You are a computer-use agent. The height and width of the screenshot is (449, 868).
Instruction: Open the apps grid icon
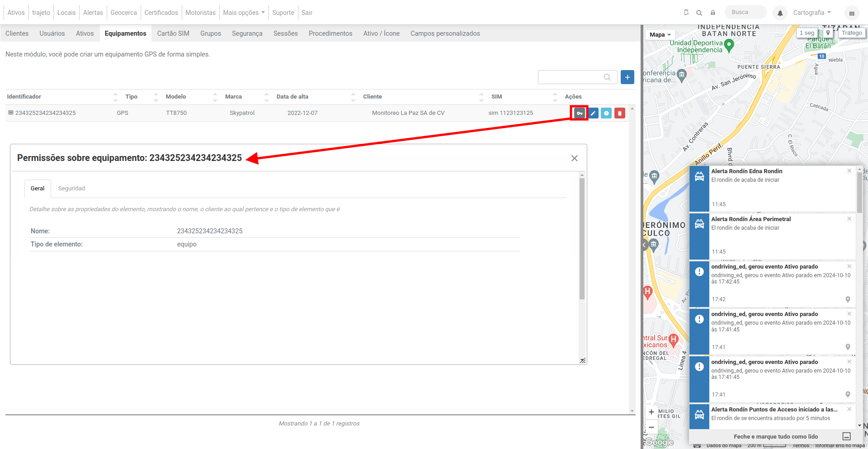tap(852, 13)
